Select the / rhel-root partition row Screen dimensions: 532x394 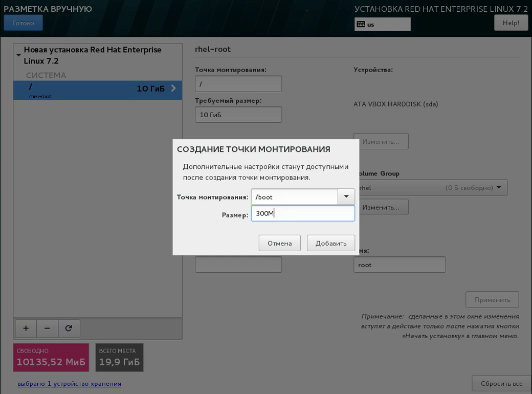tap(98, 90)
